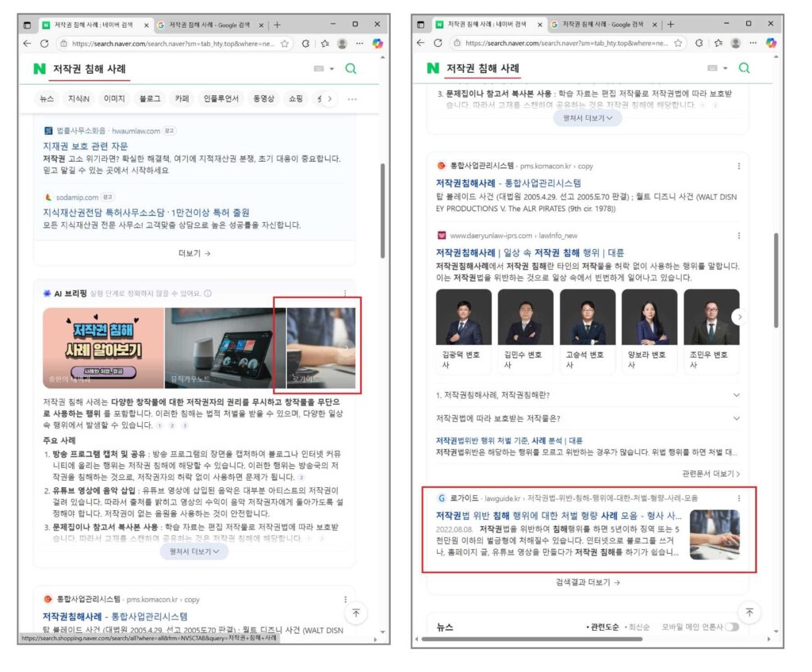Expand '저작권법에 따라 보호받는 저작물은?' question
The width and height of the screenshot is (812, 672).
588,418
